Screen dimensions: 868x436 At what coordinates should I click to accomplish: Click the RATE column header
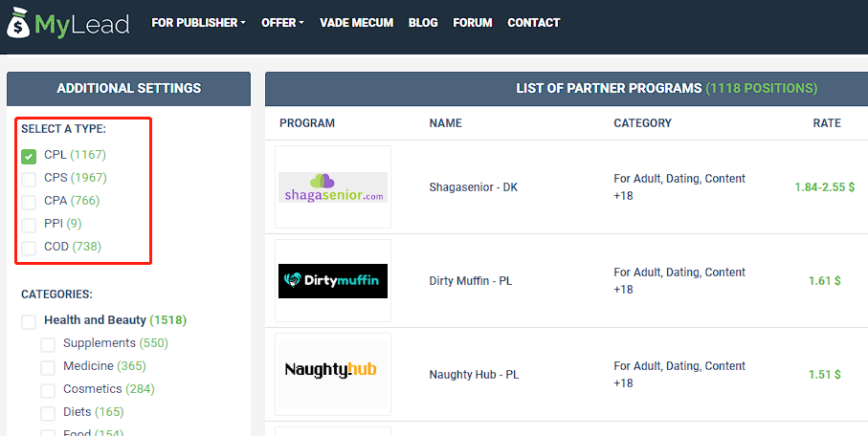tap(827, 122)
